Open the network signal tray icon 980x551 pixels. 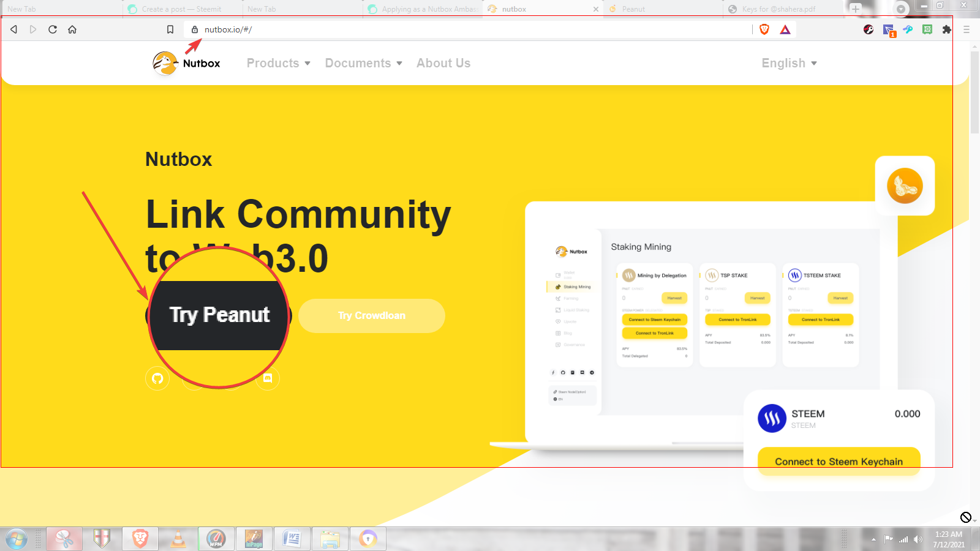click(x=903, y=539)
